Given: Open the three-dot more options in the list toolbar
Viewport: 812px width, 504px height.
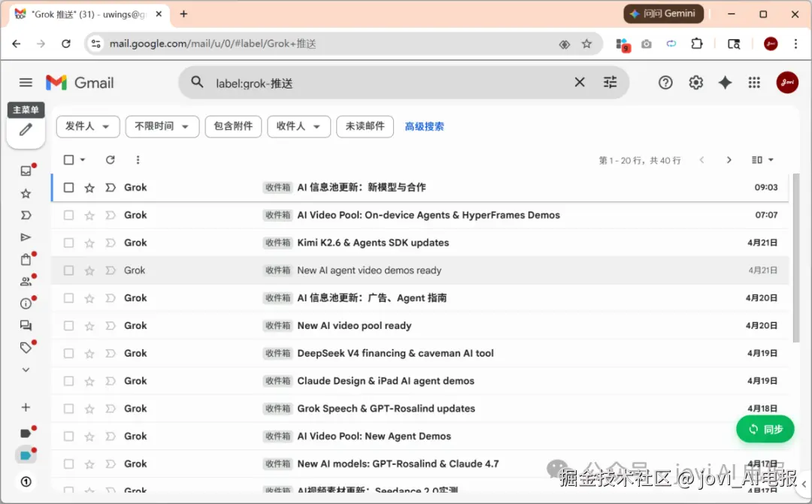Looking at the screenshot, I should (x=138, y=160).
